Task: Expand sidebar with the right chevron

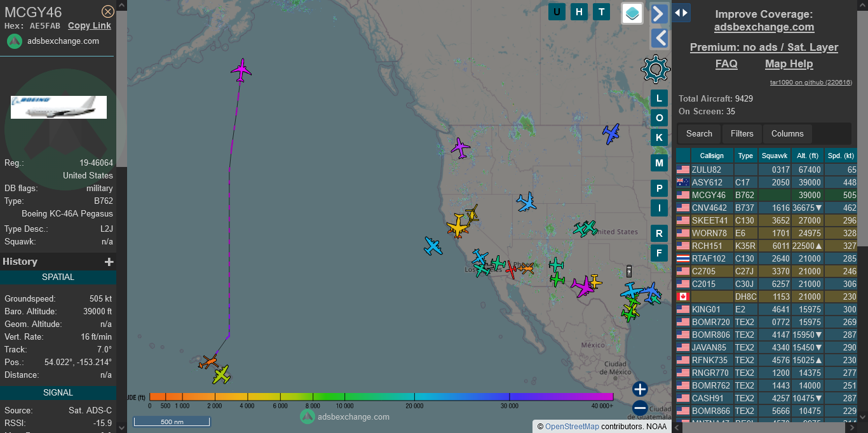Action: click(x=660, y=13)
